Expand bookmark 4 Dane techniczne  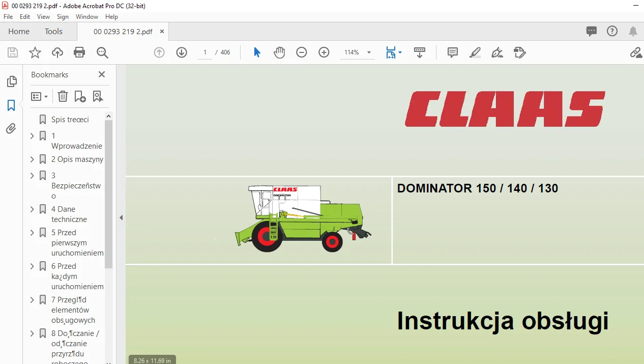[x=32, y=209]
